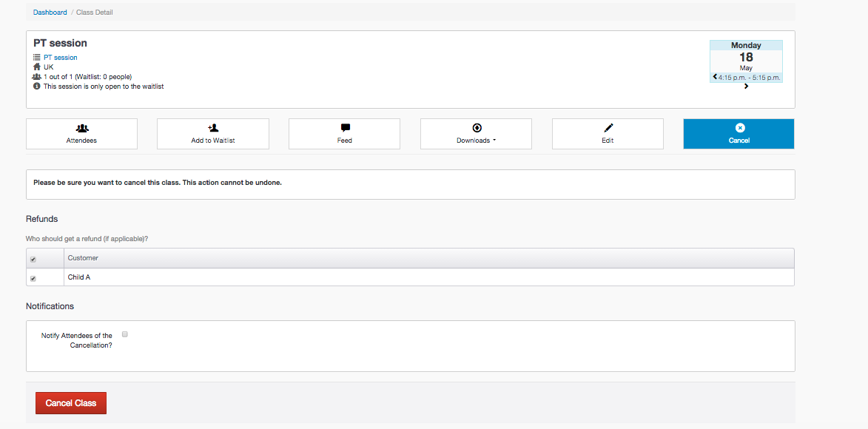Uncheck the refund checkbox for Child A
This screenshot has height=429, width=868.
[x=33, y=278]
